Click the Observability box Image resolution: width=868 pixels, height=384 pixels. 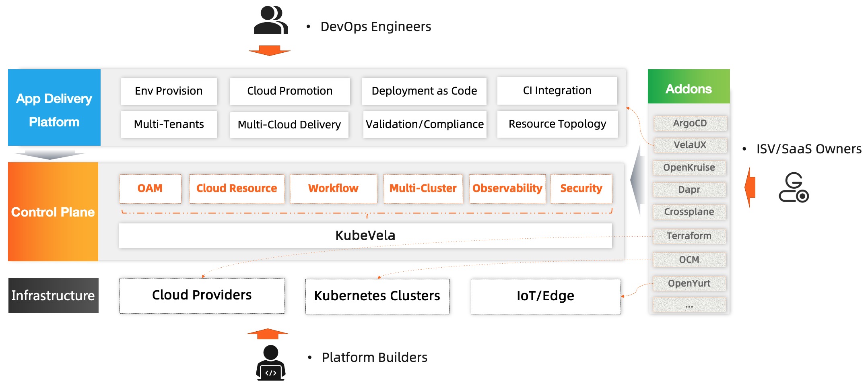507,188
